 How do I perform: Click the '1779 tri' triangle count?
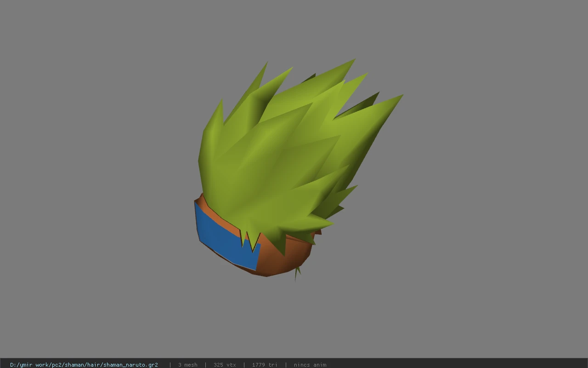[265, 365]
